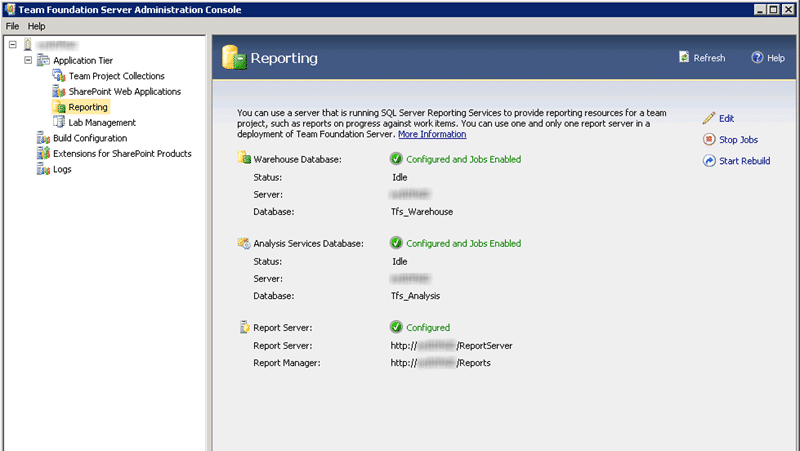Open Build Configuration node
The height and width of the screenshot is (451, 800).
(90, 138)
